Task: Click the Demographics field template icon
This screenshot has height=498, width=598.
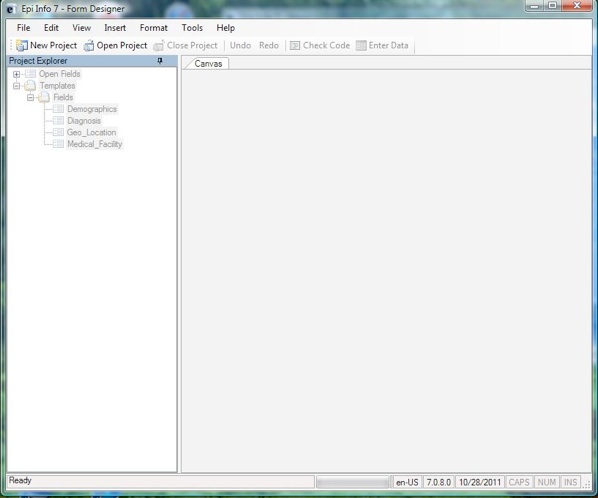Action: click(x=58, y=109)
